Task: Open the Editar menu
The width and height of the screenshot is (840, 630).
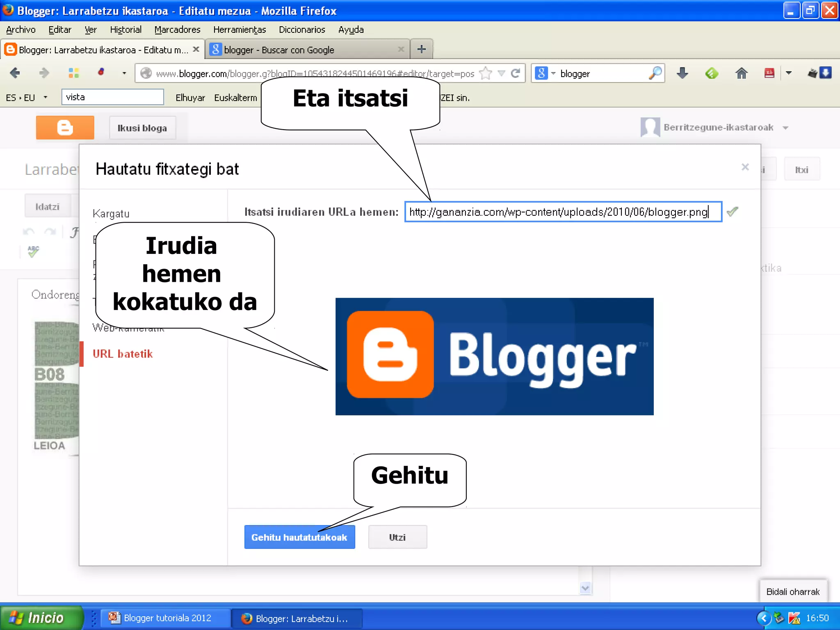Action: tap(60, 30)
